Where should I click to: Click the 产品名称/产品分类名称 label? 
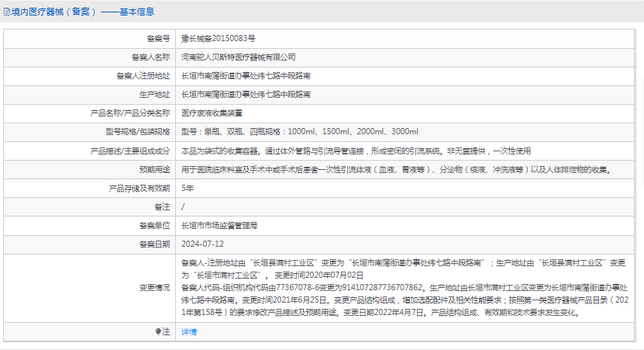click(130, 113)
